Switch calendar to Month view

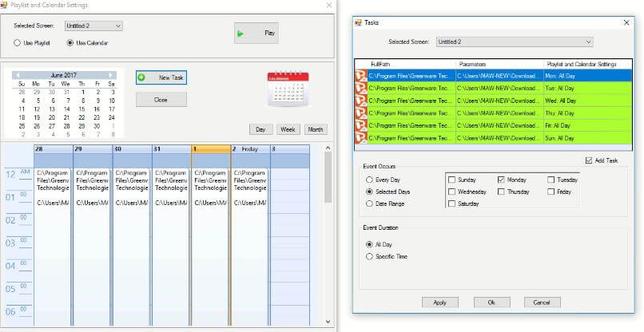(x=316, y=129)
